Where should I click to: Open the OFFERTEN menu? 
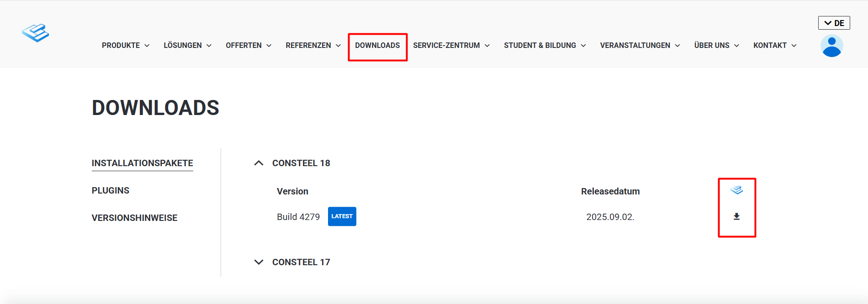(243, 46)
